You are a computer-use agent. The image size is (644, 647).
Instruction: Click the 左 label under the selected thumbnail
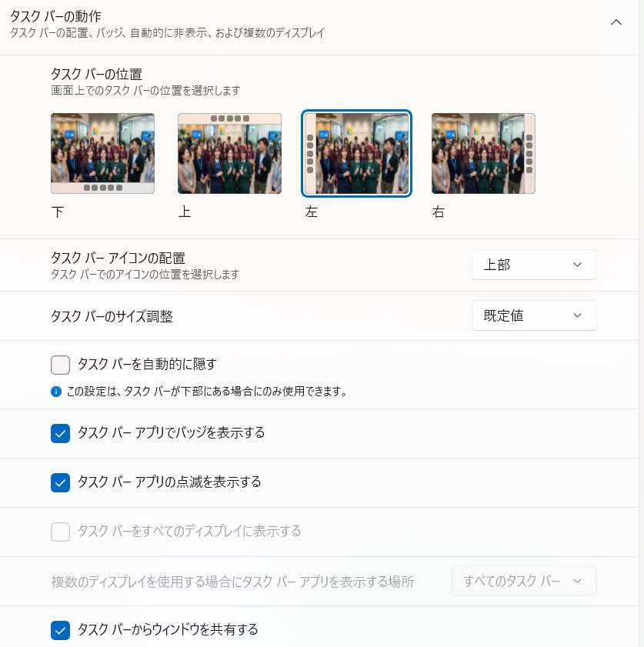click(x=312, y=212)
